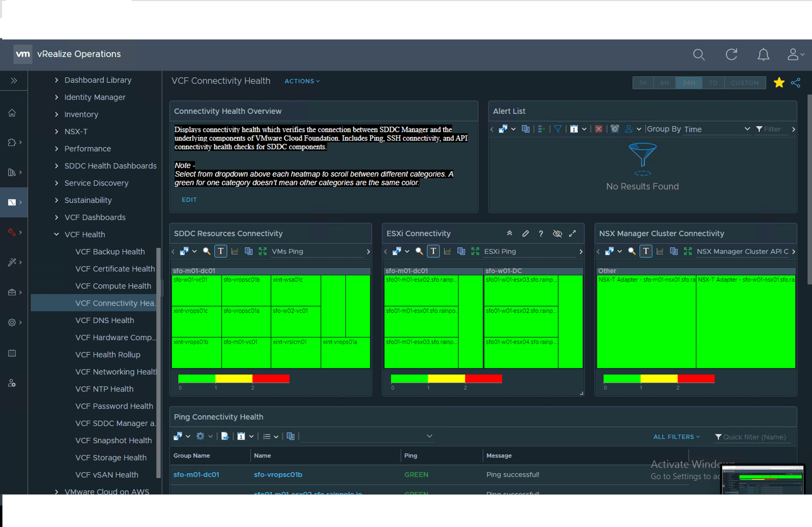This screenshot has width=812, height=527.
Task: Click the Alert List filter funnel icon
Action: click(x=558, y=129)
